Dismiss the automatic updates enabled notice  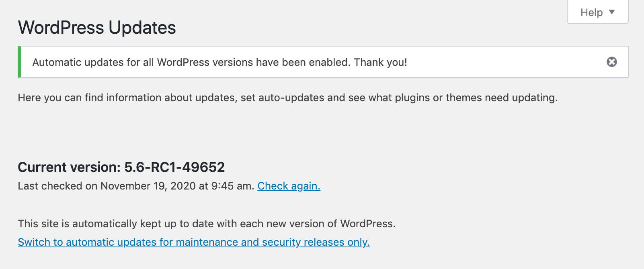tap(611, 62)
